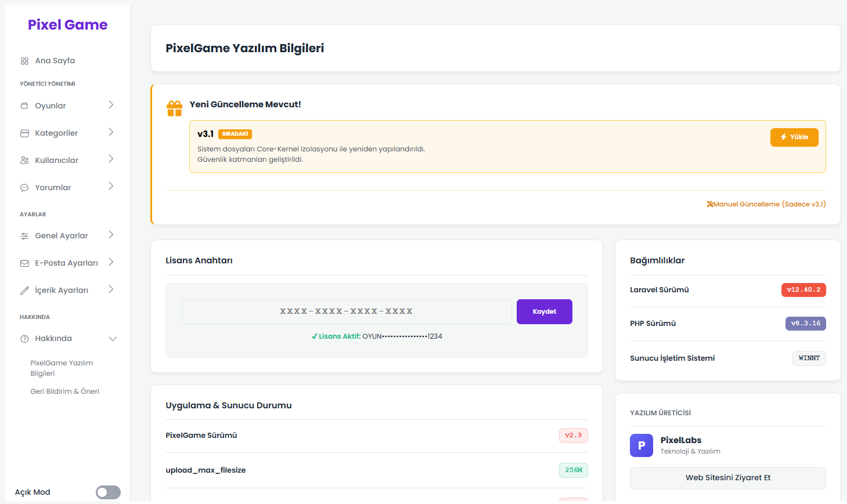
Task: Collapse the Hakkında section chevron
Action: tap(113, 339)
